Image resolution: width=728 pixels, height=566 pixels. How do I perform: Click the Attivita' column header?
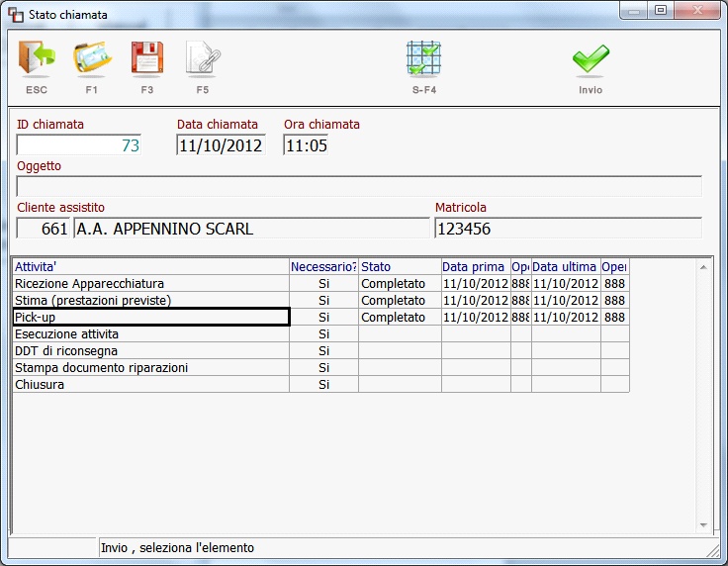click(151, 266)
